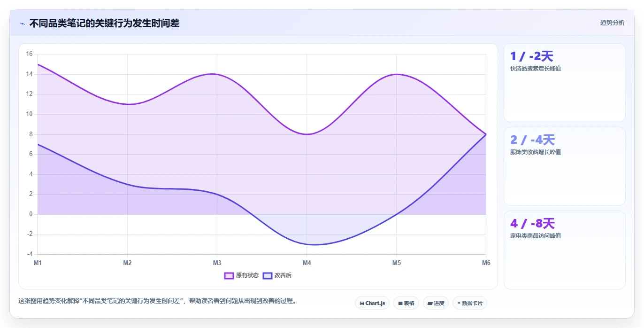
Task: Open the 服饰类收藏增长峰值 card
Action: point(565,166)
